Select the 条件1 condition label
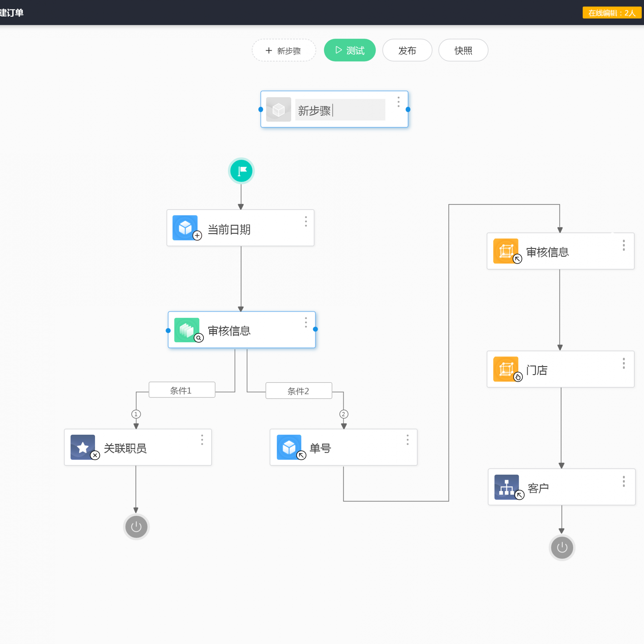This screenshot has width=644, height=644. click(x=181, y=390)
